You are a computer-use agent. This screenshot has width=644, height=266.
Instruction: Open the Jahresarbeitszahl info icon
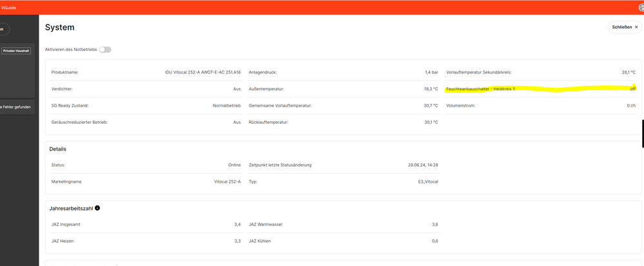pos(97,208)
